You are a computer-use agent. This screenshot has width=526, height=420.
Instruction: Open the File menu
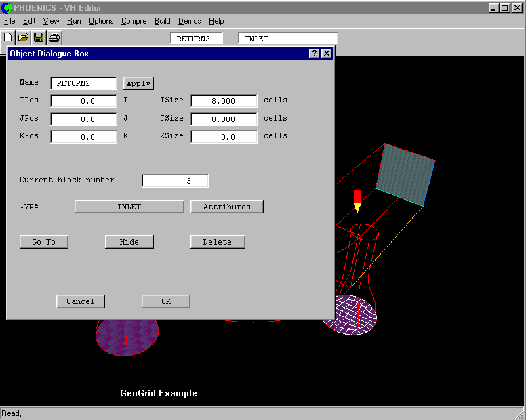9,21
